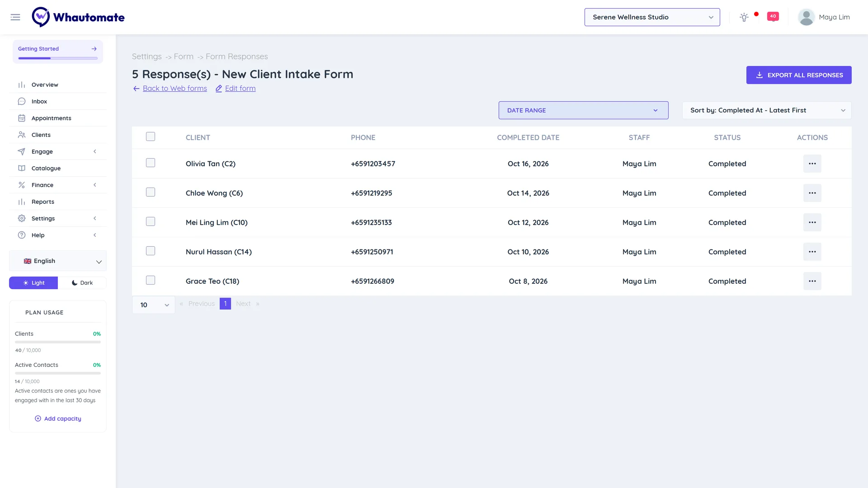Open the Serene Wellness Studio dropdown
This screenshot has width=868, height=488.
pos(652,17)
